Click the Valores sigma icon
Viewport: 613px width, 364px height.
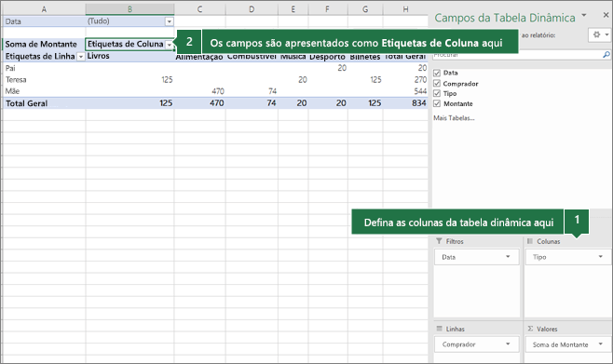[x=530, y=329]
